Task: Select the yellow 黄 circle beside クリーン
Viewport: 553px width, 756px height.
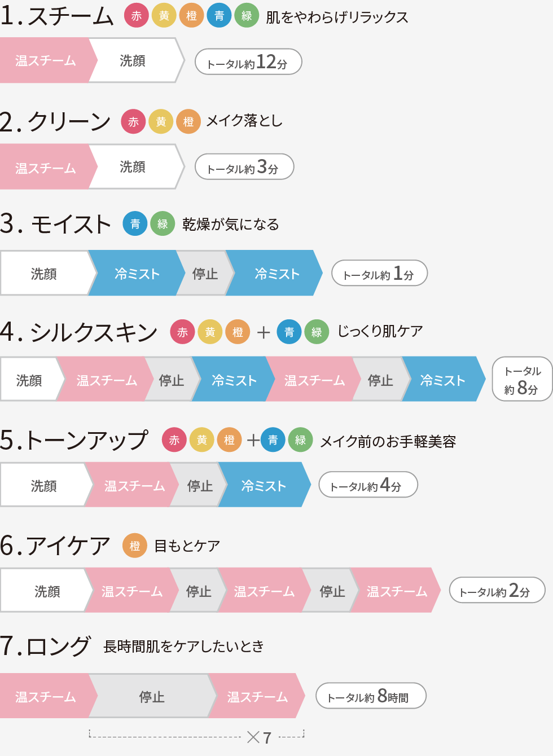Action: [161, 121]
